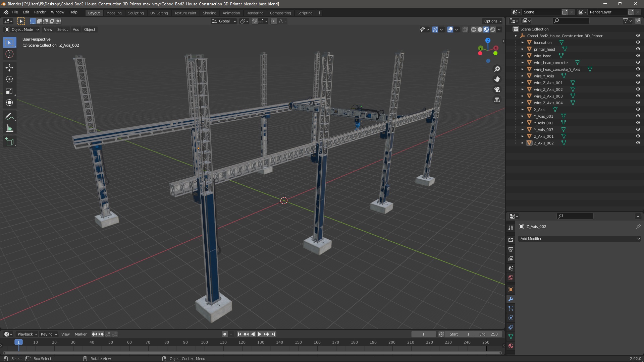Open the Render menu
This screenshot has height=362, width=644.
[x=40, y=12]
